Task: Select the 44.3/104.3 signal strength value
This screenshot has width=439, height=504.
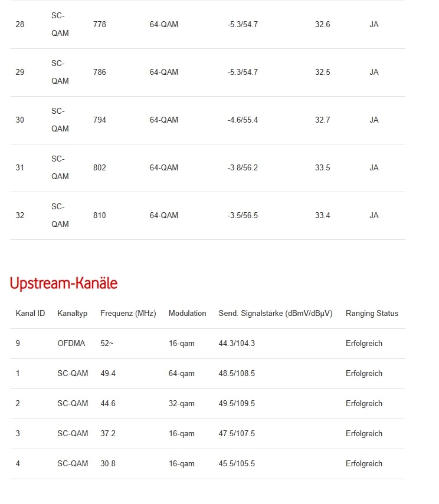Action: click(x=237, y=344)
